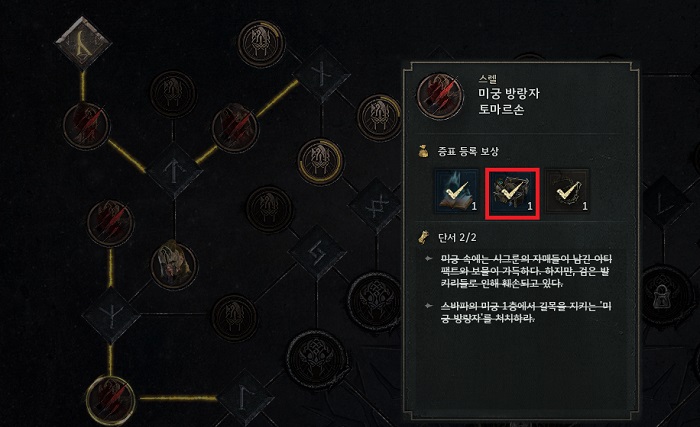Screen dimensions: 700x427
Task: Select the large skull seal node at bottom center
Action: [317, 360]
